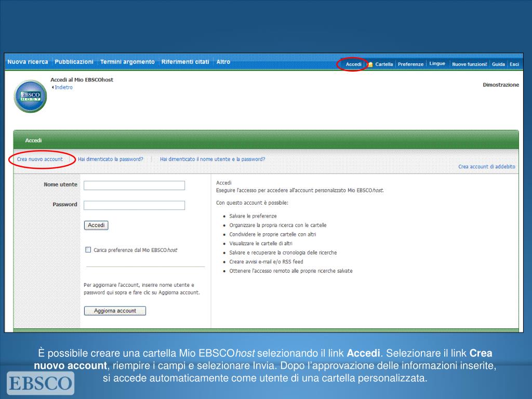The image size is (532, 399).
Task: Select Termini argomento in the menu bar
Action: point(127,62)
